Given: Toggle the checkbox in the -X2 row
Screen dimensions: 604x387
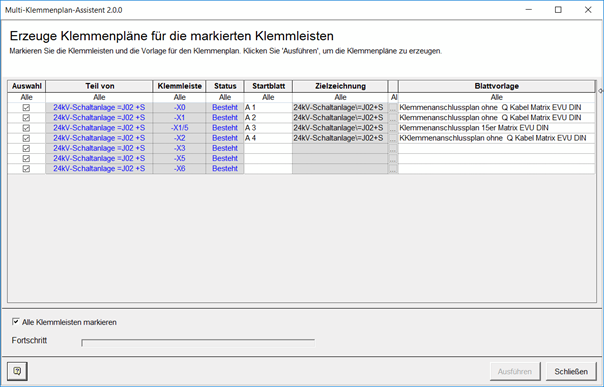Looking at the screenshot, I should pyautogui.click(x=26, y=138).
